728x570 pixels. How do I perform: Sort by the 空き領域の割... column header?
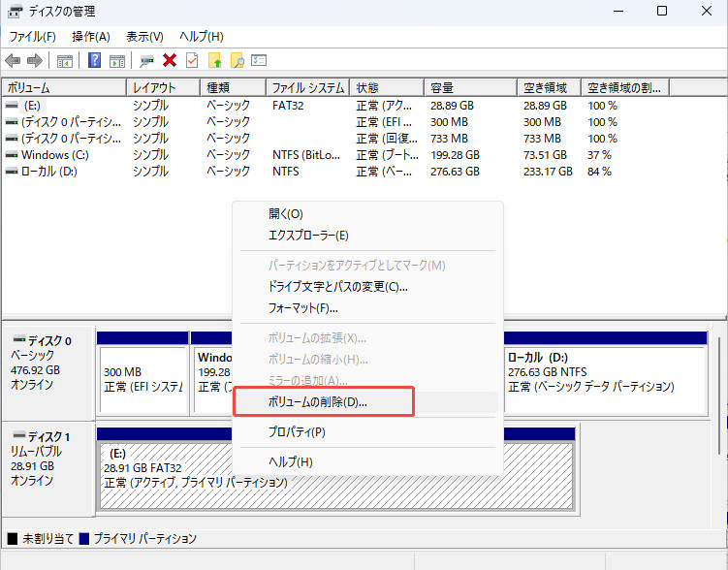click(x=625, y=87)
